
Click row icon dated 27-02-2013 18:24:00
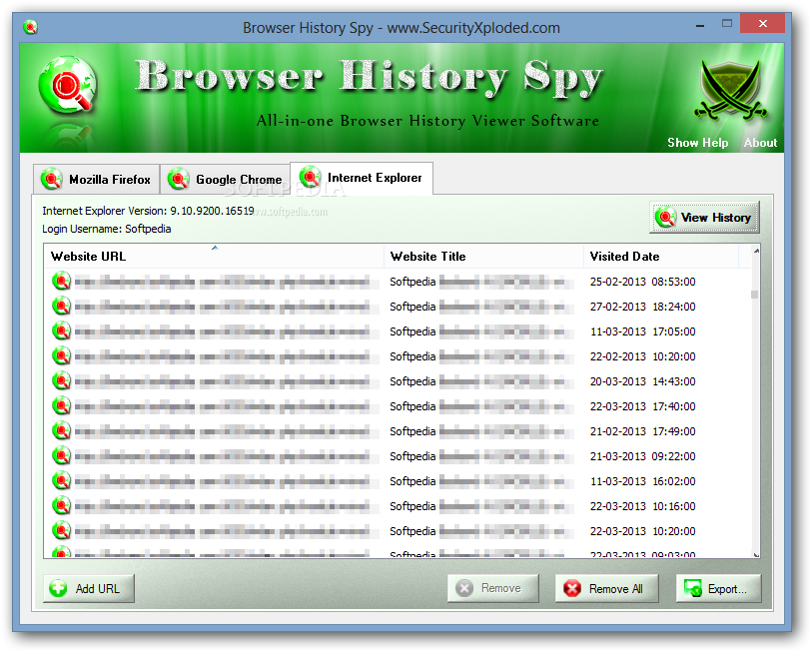coord(62,307)
